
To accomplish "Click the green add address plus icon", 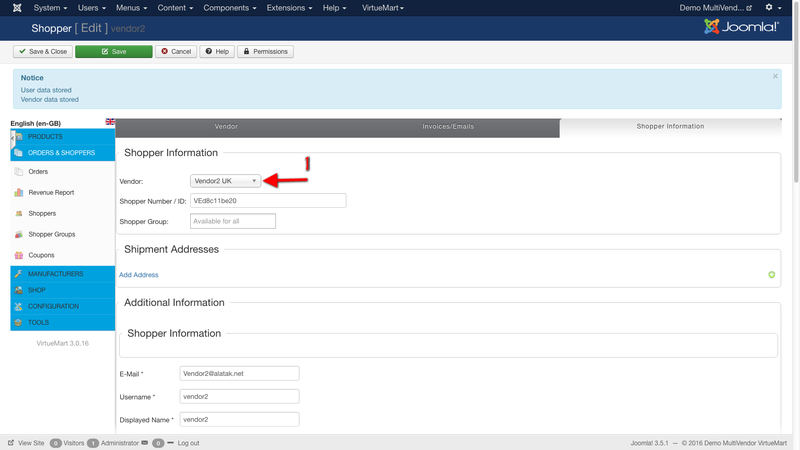I will coord(771,274).
